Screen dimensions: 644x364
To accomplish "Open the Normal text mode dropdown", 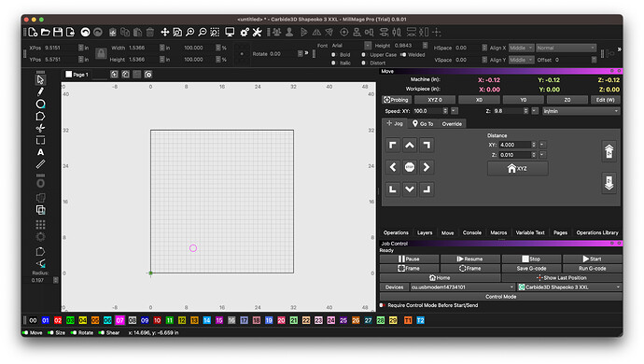I will [566, 49].
